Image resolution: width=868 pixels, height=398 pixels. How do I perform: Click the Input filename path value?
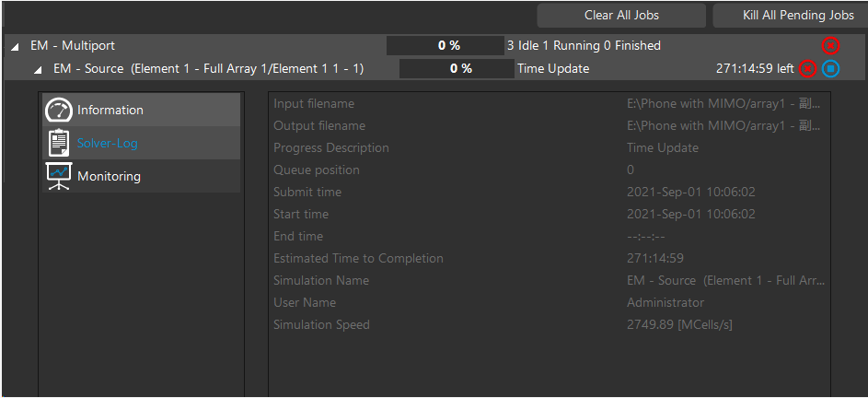click(724, 103)
